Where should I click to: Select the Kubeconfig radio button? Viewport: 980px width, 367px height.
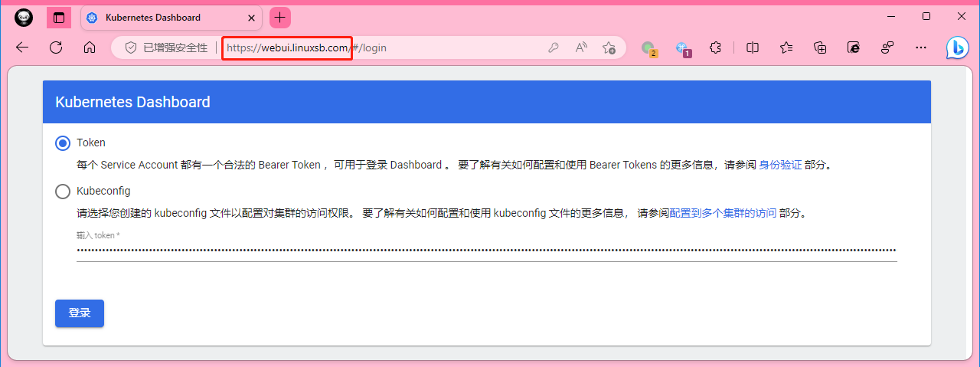click(63, 192)
